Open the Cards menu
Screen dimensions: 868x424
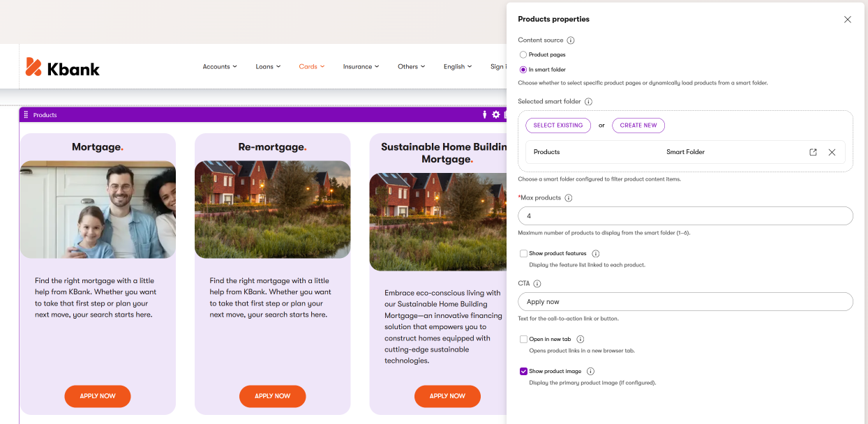[x=312, y=67]
